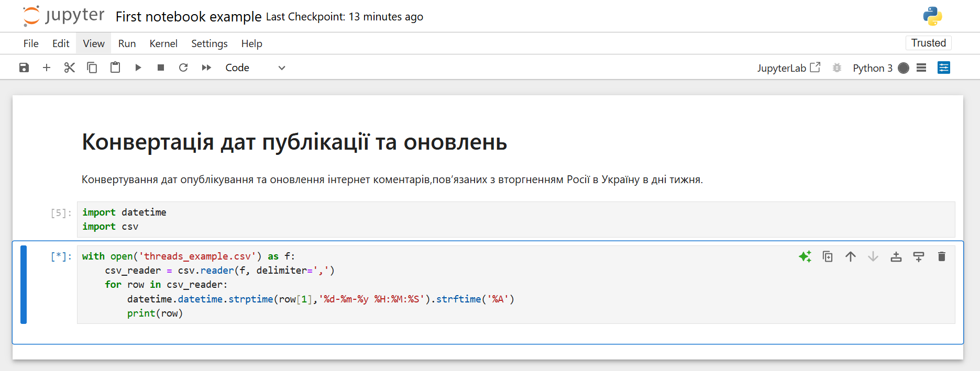This screenshot has height=371, width=980.
Task: Toggle the right sidebar settings panel icon
Action: 944,68
